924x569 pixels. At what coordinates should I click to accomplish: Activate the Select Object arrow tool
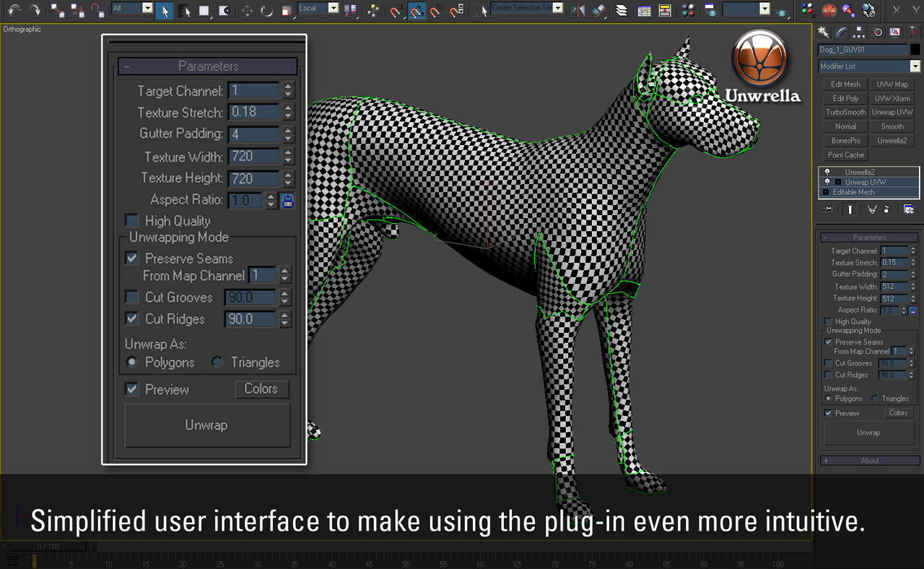pos(164,11)
